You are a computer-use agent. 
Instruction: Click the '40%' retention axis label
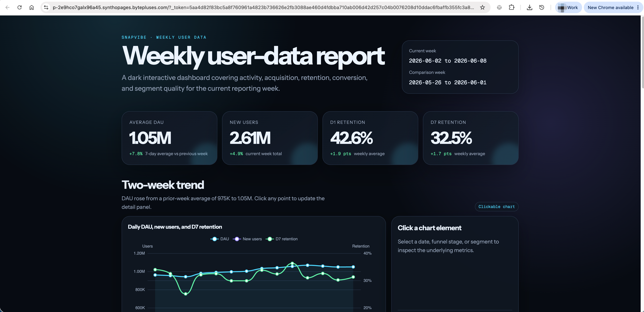coord(367,253)
